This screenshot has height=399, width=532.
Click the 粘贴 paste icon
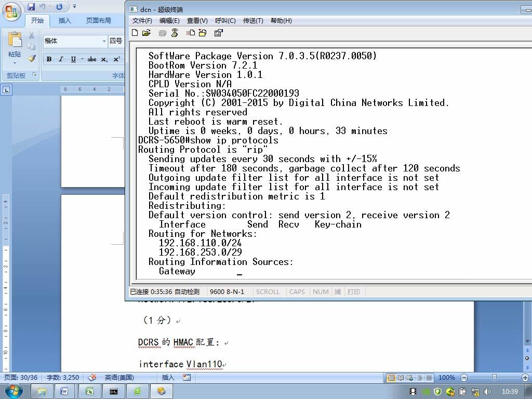(x=15, y=39)
